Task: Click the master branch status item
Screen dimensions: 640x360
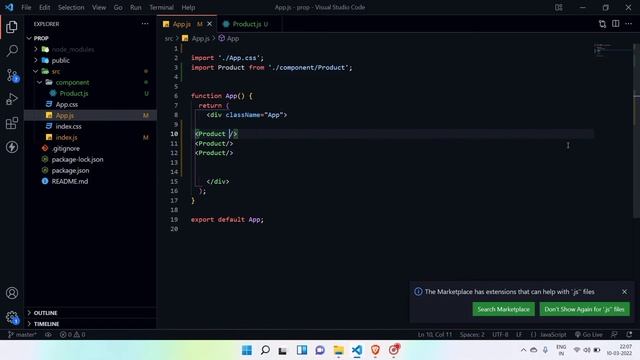Action: click(x=22, y=334)
